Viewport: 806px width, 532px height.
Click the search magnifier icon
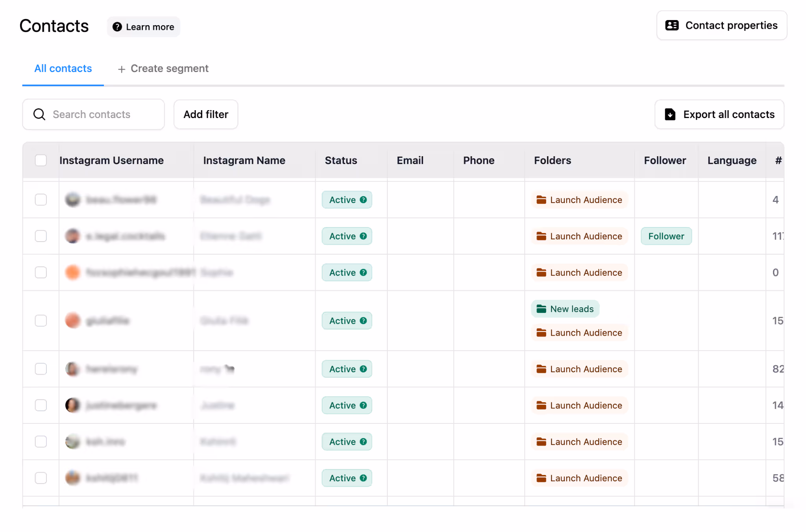click(x=39, y=115)
